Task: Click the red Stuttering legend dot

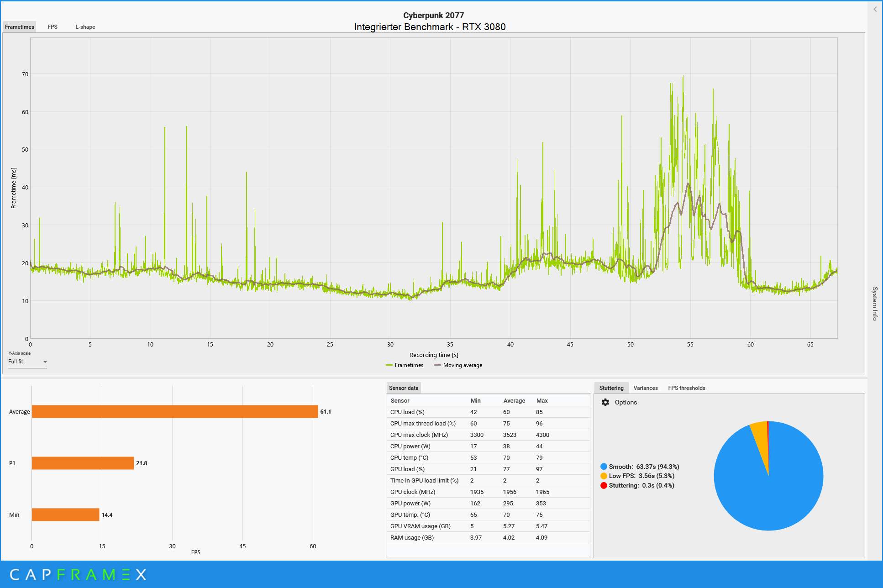Action: pyautogui.click(x=604, y=485)
